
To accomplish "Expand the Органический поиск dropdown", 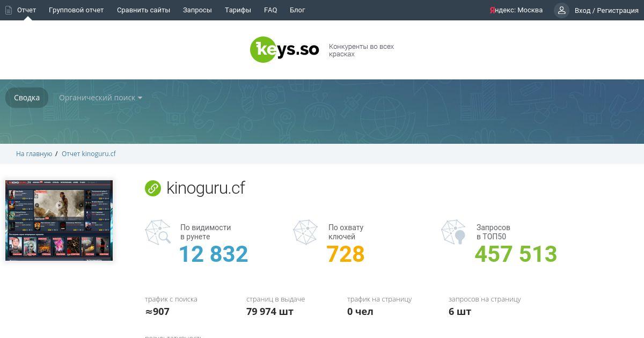I will pos(100,98).
